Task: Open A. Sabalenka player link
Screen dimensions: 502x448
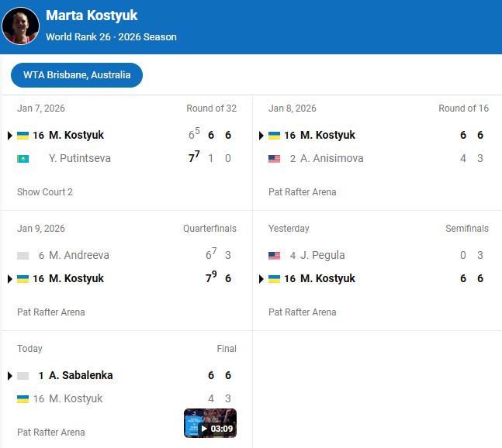Action: [81, 376]
